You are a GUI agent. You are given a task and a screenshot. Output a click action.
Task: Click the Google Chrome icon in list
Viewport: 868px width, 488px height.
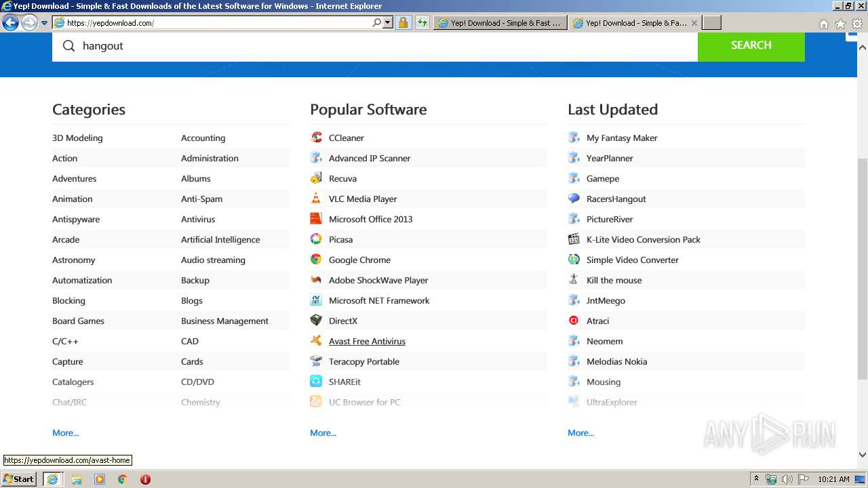point(316,260)
